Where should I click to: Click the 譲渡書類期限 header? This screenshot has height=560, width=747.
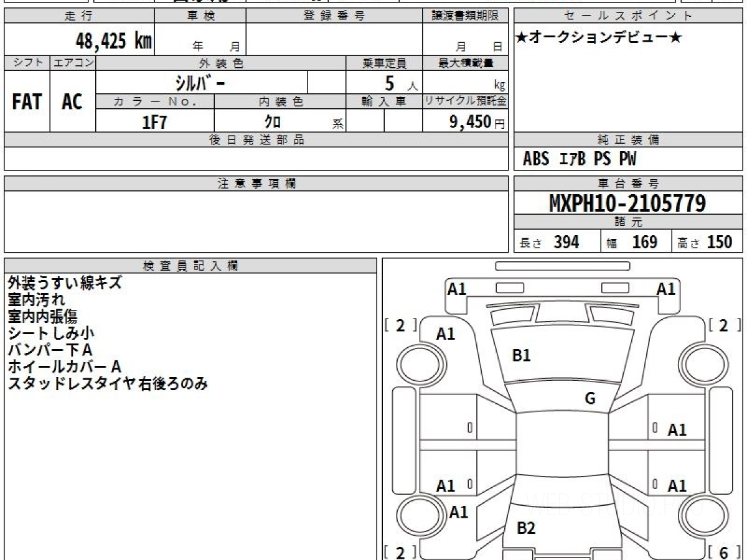465,16
